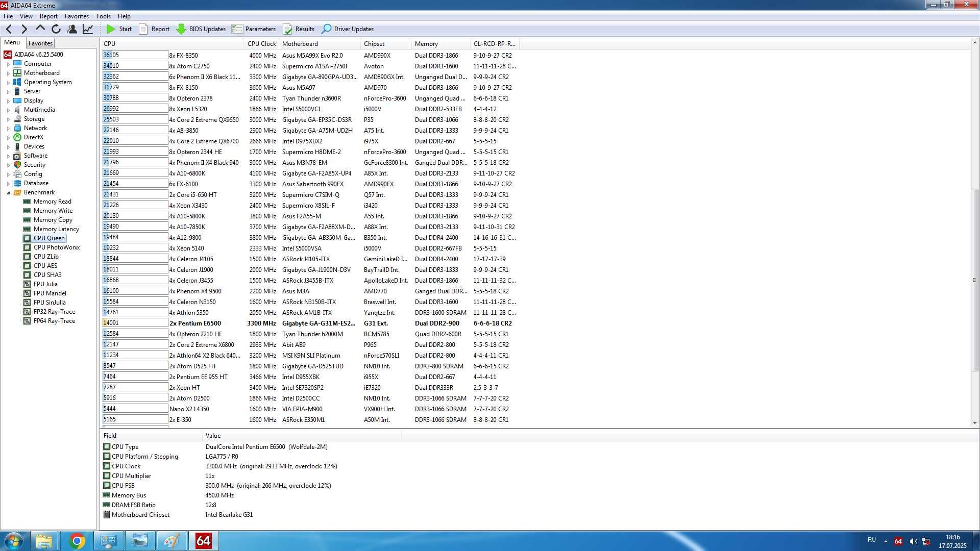Click the RU language indicator

point(871,540)
